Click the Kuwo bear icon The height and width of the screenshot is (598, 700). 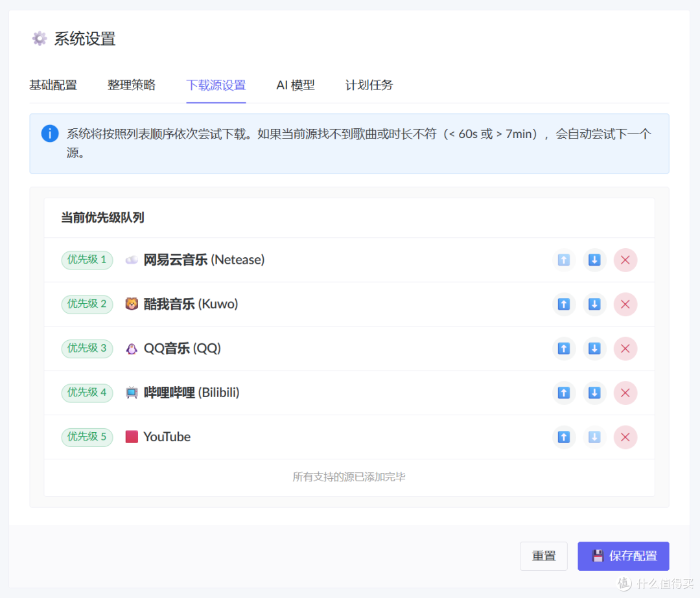tap(132, 304)
